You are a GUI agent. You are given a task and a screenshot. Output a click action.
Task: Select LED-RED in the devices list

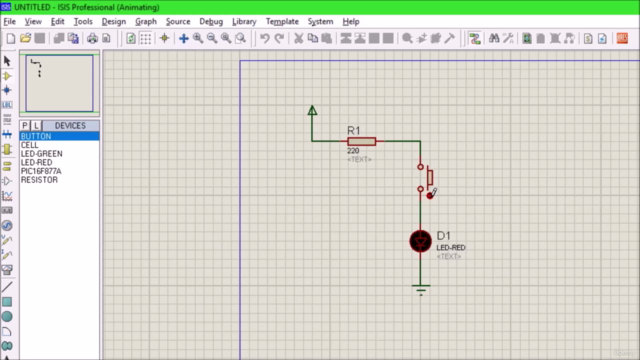[59, 162]
